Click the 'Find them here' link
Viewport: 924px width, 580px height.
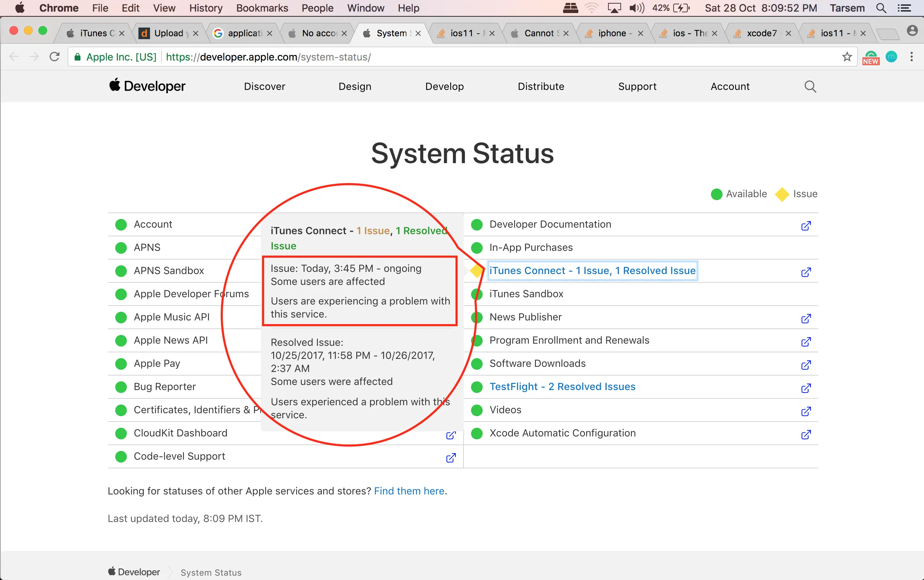click(409, 491)
